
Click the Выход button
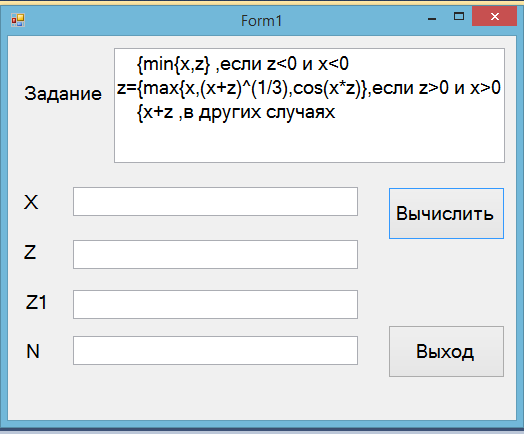[x=446, y=351]
